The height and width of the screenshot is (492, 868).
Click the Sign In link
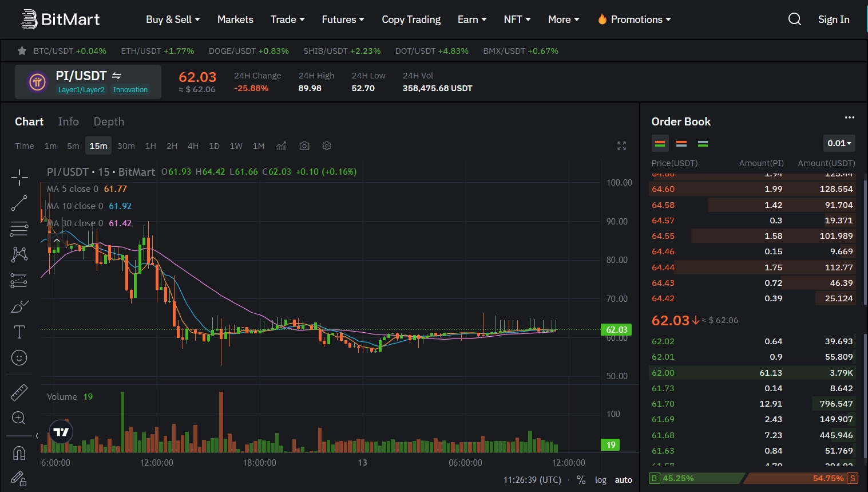[833, 19]
